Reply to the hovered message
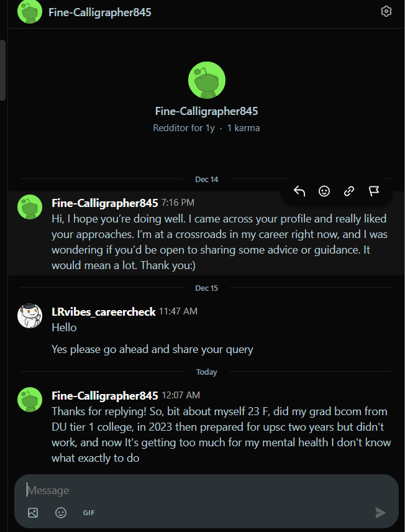 click(x=299, y=191)
